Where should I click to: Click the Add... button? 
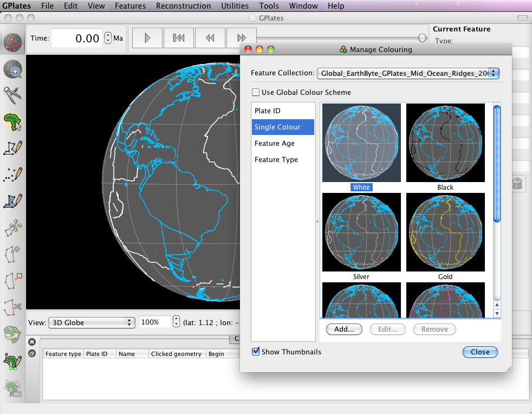tap(344, 329)
